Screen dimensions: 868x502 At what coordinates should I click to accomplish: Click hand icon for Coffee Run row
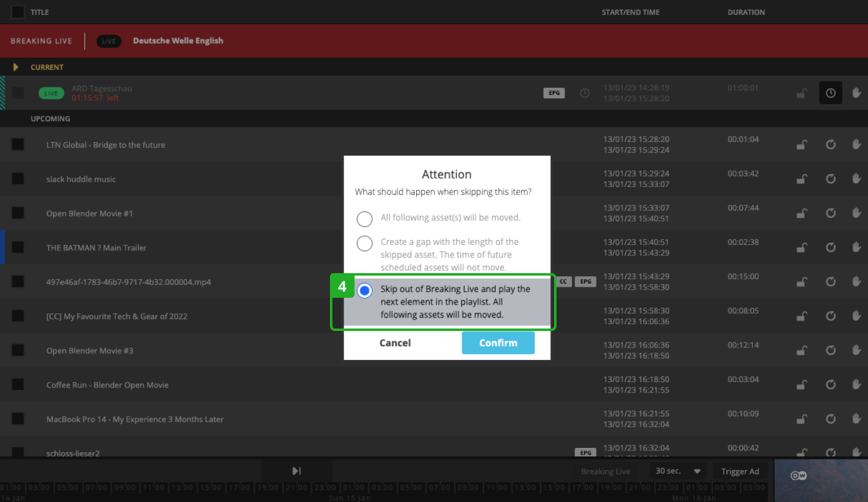[856, 385]
